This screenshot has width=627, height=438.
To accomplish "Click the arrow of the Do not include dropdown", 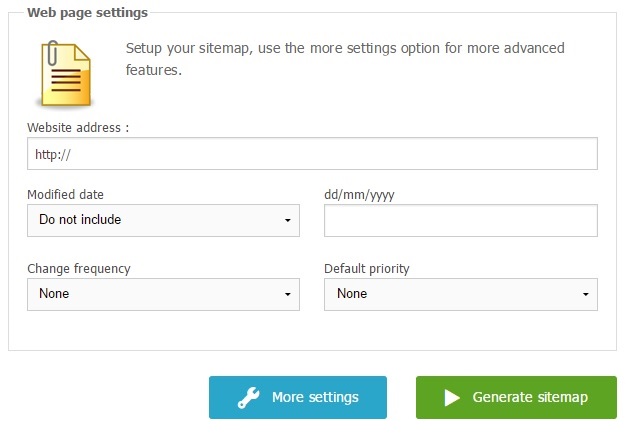I will tap(288, 220).
